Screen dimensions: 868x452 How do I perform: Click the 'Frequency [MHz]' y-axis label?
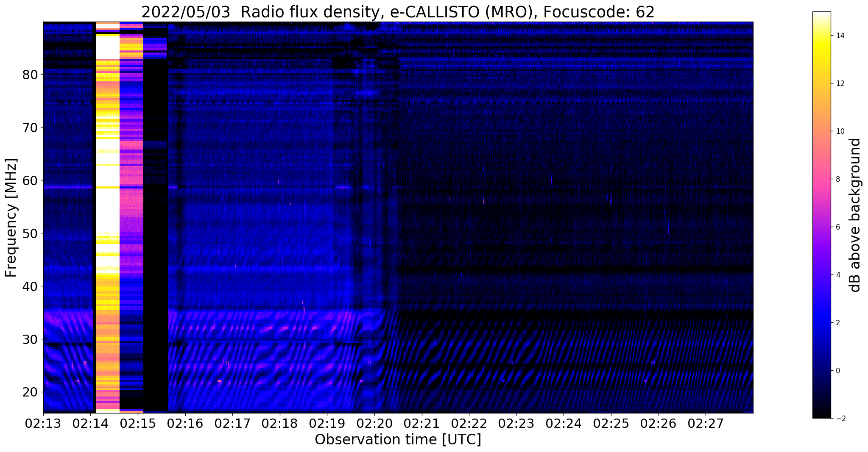coord(11,218)
